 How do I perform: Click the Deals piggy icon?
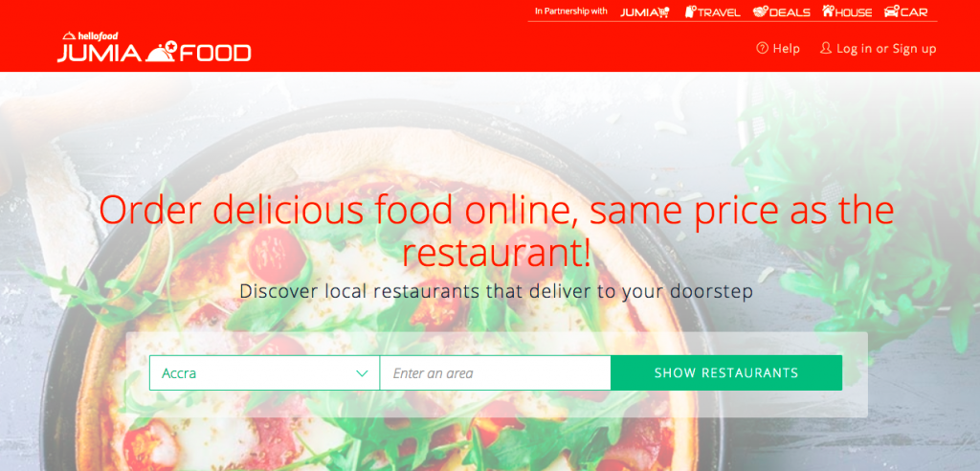click(760, 11)
